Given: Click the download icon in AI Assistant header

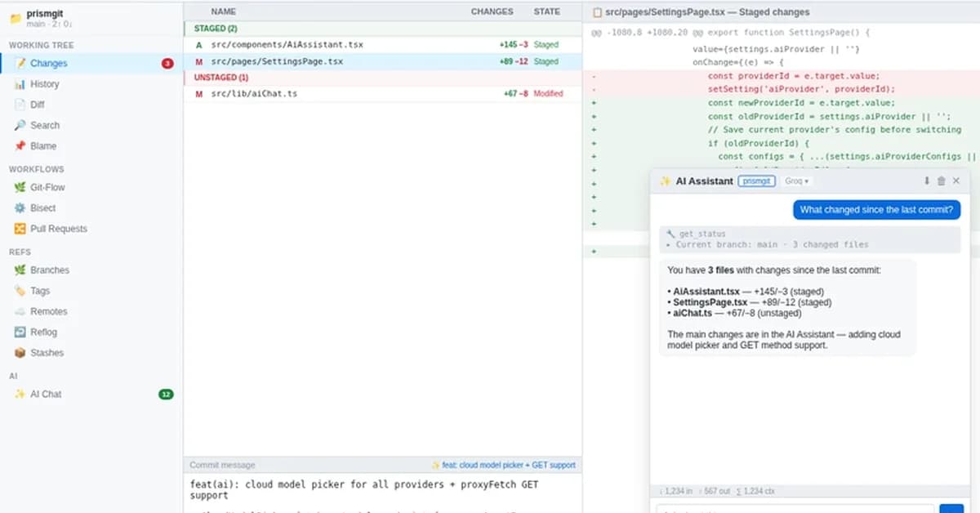Looking at the screenshot, I should pos(927,181).
